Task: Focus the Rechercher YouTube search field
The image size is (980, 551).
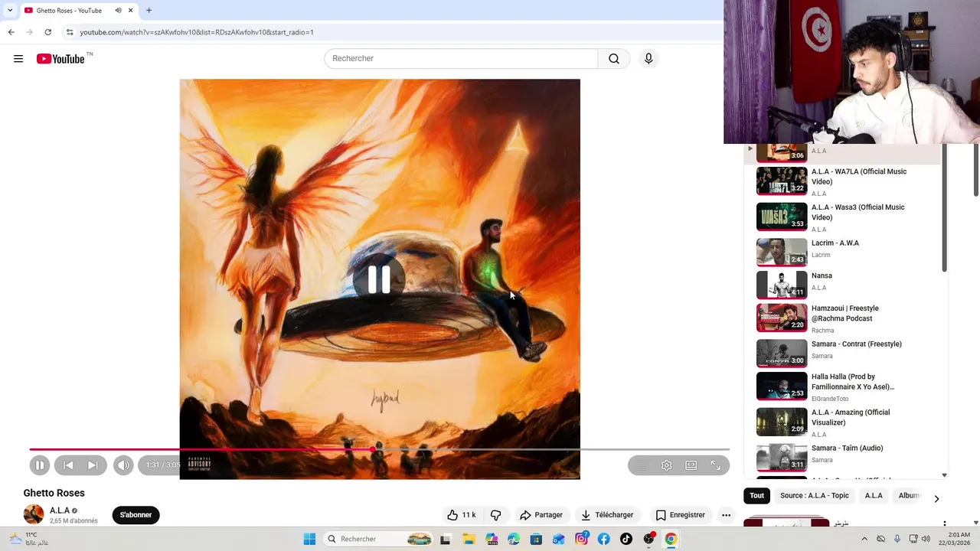Action: (x=461, y=59)
